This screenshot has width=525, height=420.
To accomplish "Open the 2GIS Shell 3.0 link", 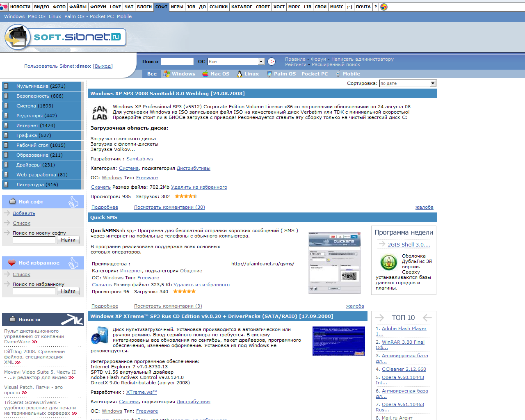I will (409, 244).
